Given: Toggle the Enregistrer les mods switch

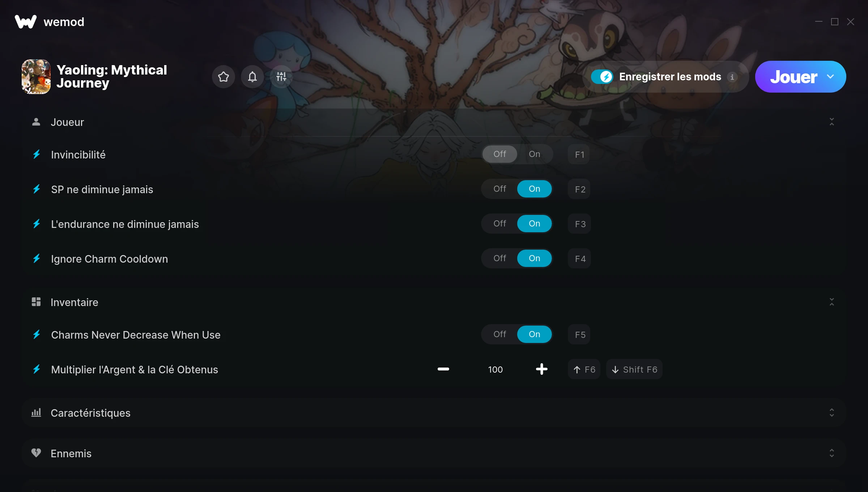Looking at the screenshot, I should [602, 77].
